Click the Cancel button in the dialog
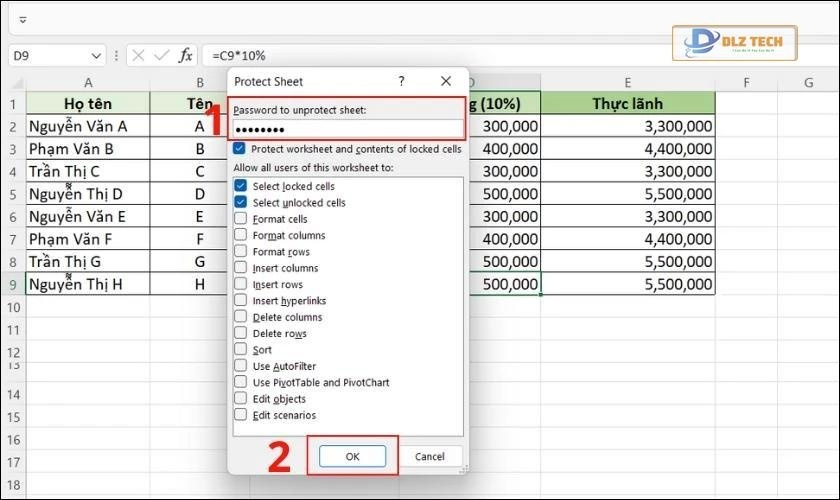Viewport: 840px width, 500px height. 430,456
